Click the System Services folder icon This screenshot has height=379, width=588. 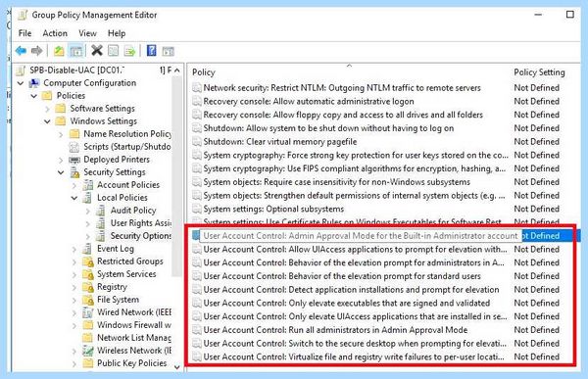(88, 274)
